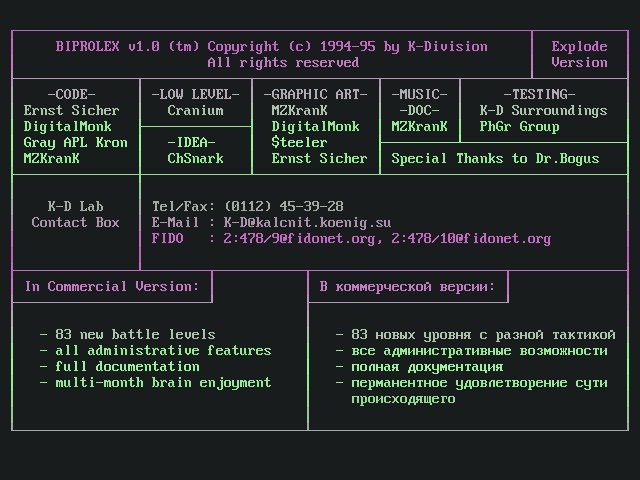Click the -LOW LEVEL- section header
The image size is (640, 480).
[196, 94]
